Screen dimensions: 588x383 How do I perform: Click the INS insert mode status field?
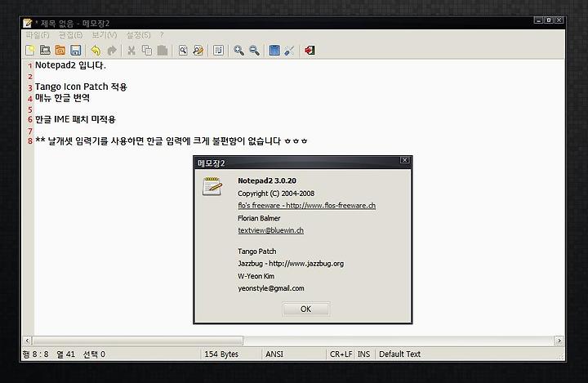363,354
